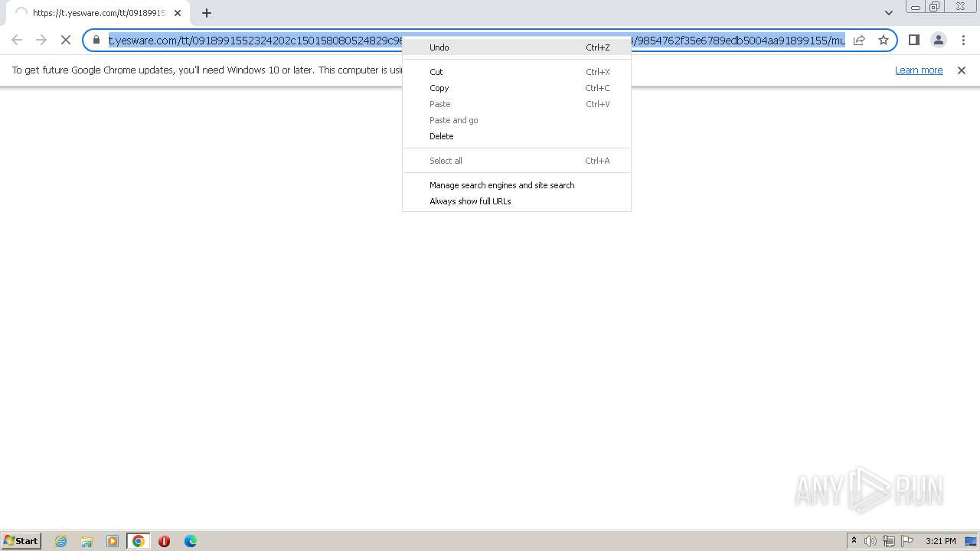Screen dimensions: 980x551
Task: Select Always show full URLs
Action: coord(517,201)
